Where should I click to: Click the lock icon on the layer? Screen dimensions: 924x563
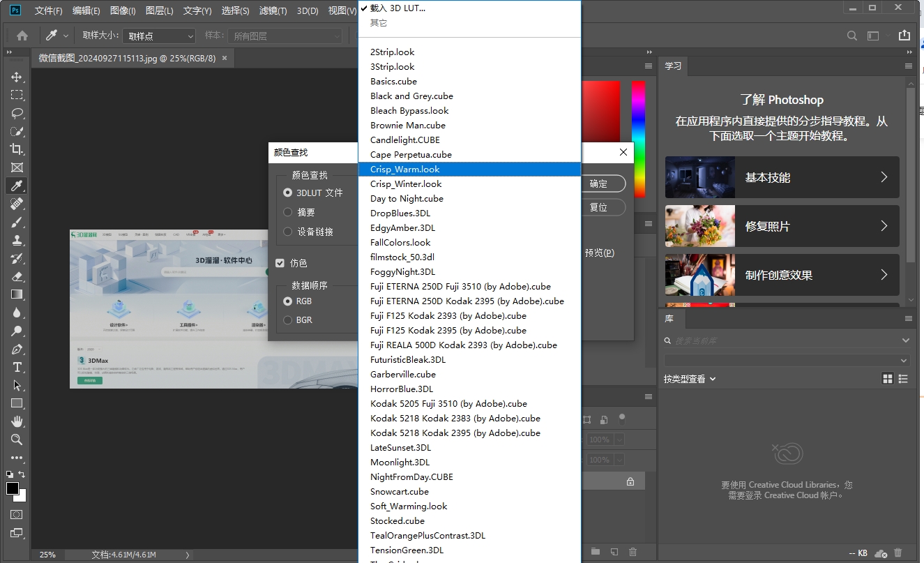point(630,481)
